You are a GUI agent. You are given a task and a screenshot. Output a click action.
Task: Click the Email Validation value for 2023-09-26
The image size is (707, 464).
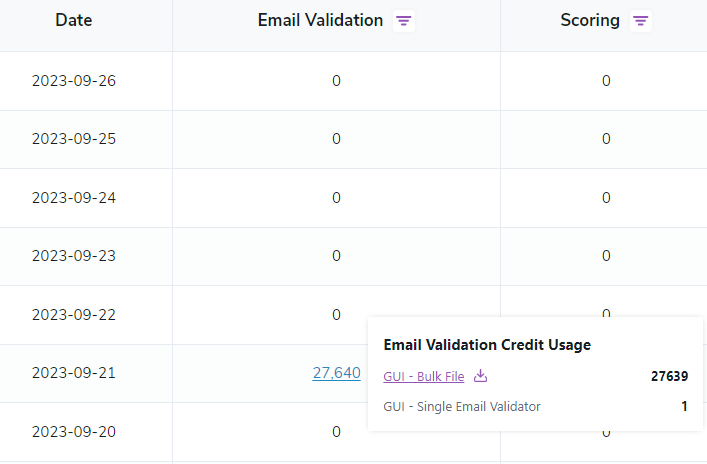coord(336,81)
